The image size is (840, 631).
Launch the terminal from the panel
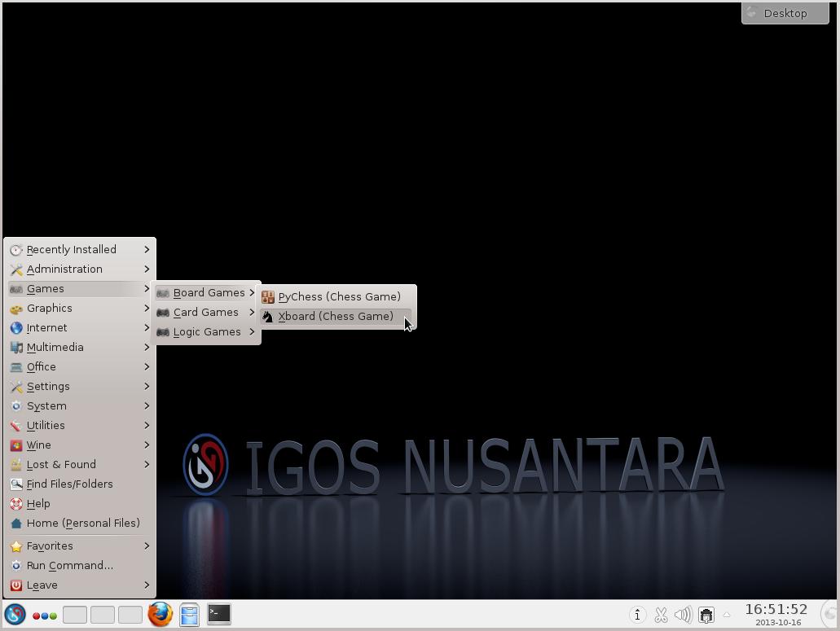pyautogui.click(x=218, y=614)
